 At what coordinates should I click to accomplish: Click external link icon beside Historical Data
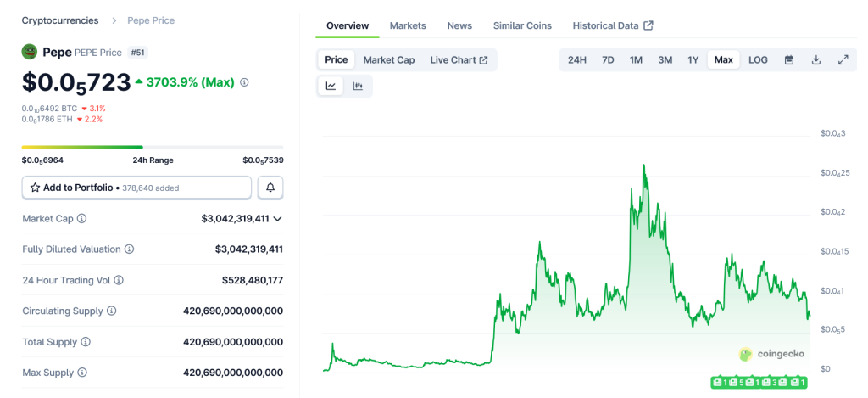click(x=648, y=25)
